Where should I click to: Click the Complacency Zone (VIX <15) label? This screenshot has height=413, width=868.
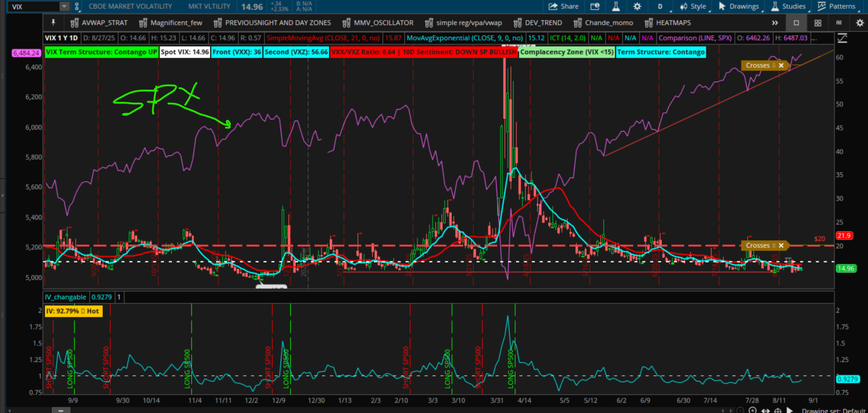click(x=567, y=52)
